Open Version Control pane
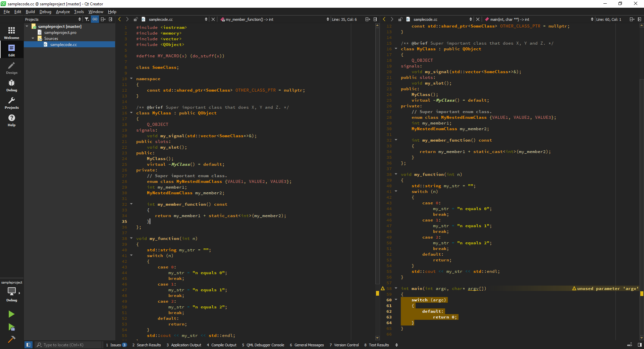Screen dimensions: 644x349 click(x=344, y=345)
